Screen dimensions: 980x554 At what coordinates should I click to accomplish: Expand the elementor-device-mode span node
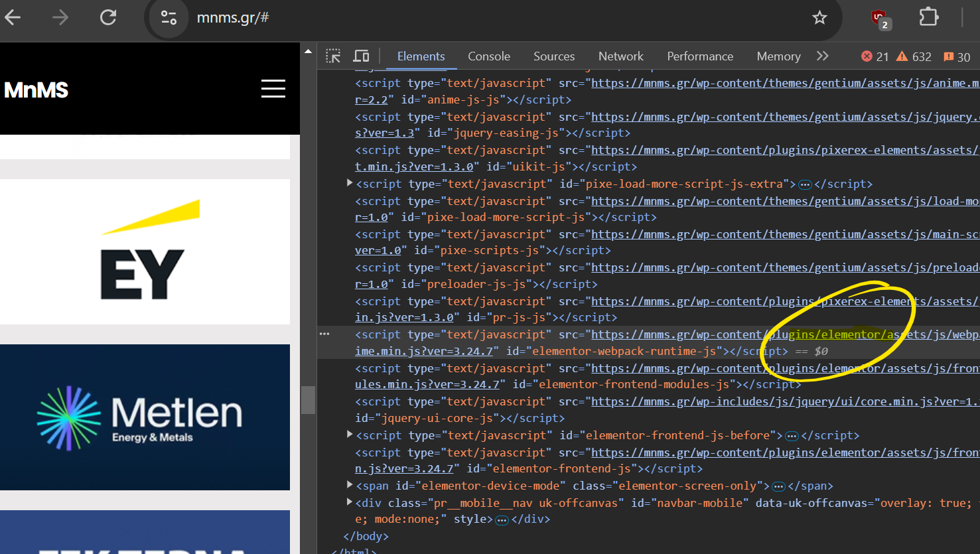(350, 485)
